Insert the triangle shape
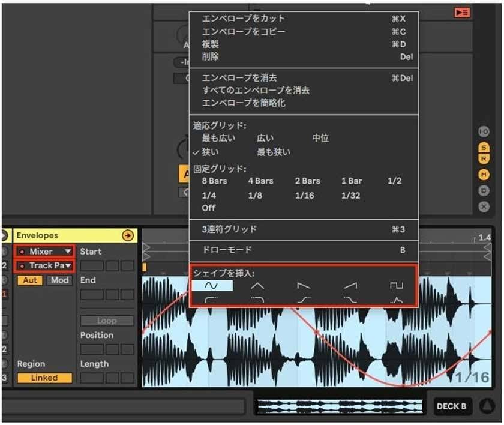The height and width of the screenshot is (425, 504). click(x=257, y=286)
